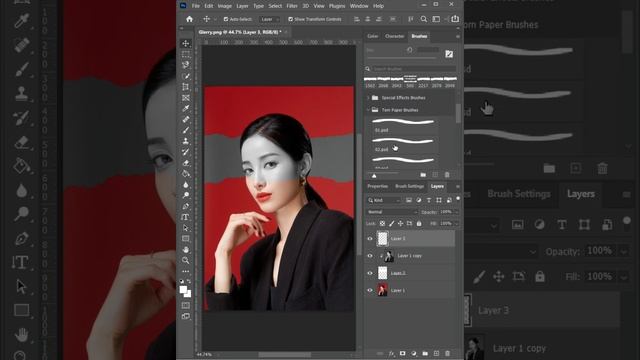Select the Pen tool
The image size is (640, 360).
(x=186, y=206)
